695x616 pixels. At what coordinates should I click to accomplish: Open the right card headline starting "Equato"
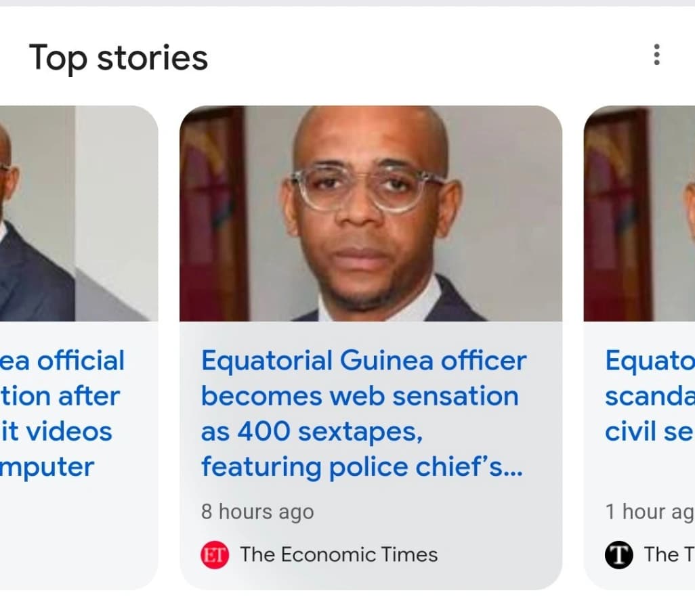click(649, 361)
